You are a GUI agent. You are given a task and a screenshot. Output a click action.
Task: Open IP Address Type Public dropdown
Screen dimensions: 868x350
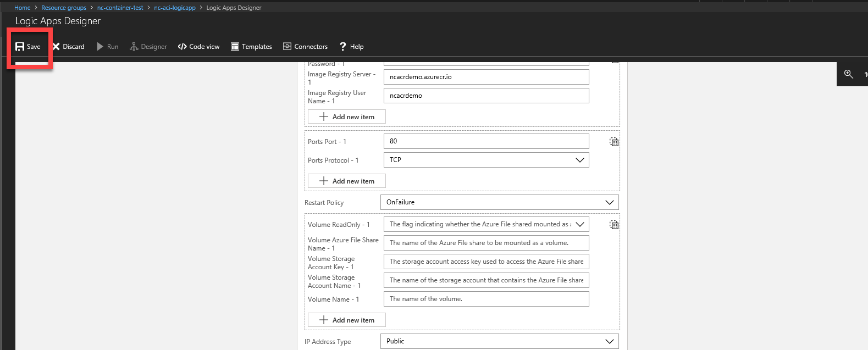[499, 341]
